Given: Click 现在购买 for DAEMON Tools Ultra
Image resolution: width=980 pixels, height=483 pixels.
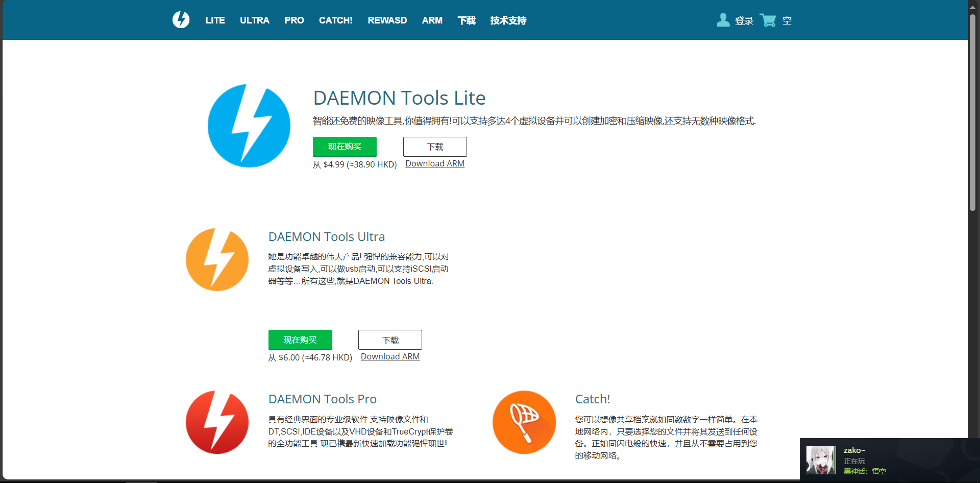Looking at the screenshot, I should [300, 340].
